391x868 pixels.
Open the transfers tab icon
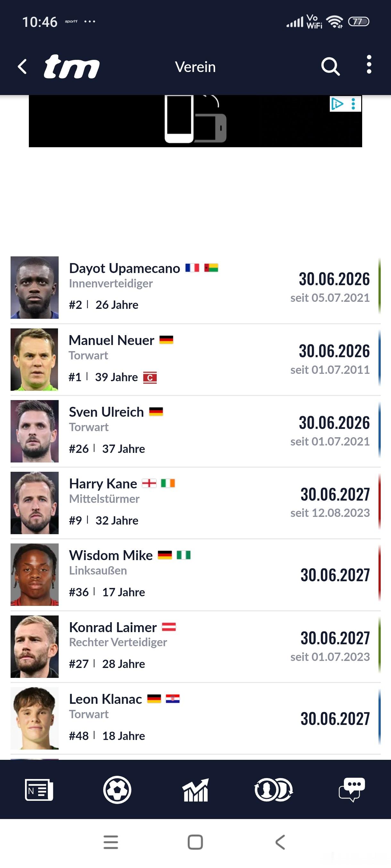pos(274,789)
